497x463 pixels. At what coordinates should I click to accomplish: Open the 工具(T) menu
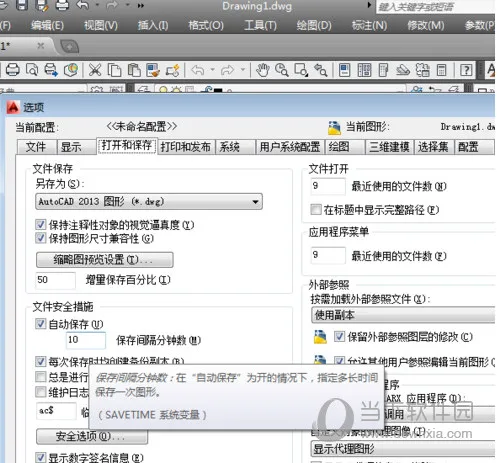pos(260,25)
